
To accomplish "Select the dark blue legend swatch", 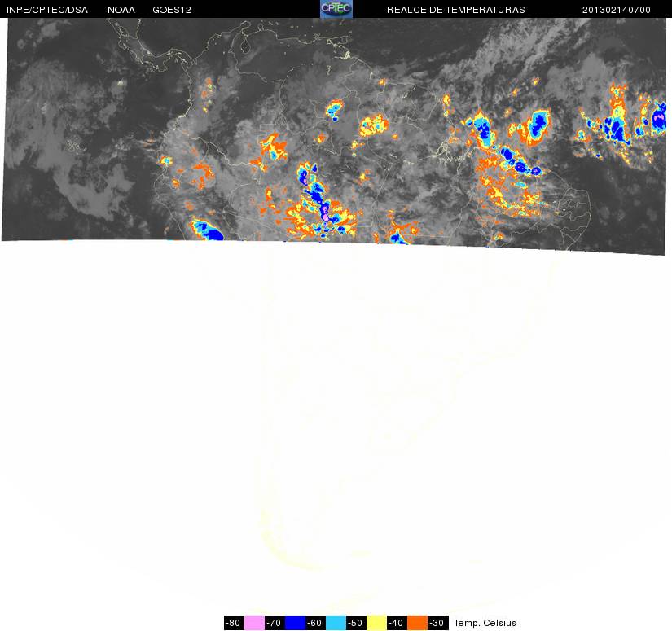I will pos(296,623).
